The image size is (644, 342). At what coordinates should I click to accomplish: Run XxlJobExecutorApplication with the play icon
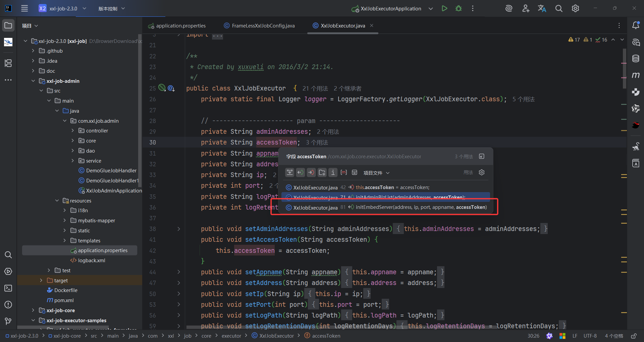click(x=444, y=8)
